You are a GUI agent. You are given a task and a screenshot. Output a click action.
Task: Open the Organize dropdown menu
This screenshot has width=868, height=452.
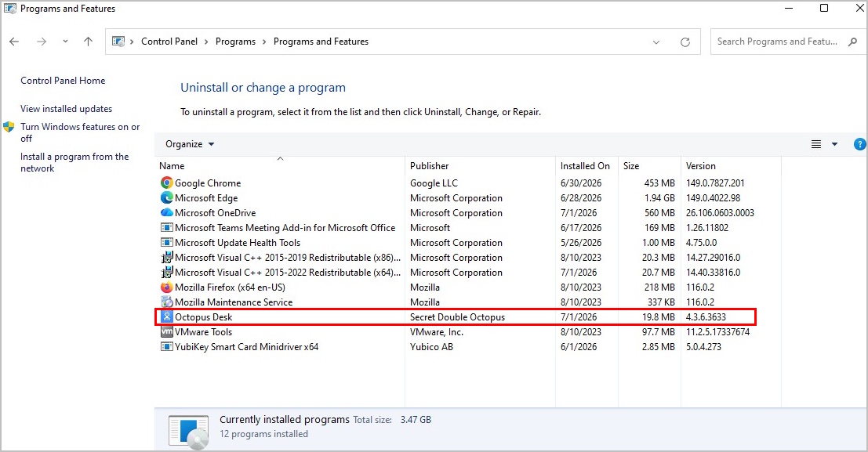point(189,144)
